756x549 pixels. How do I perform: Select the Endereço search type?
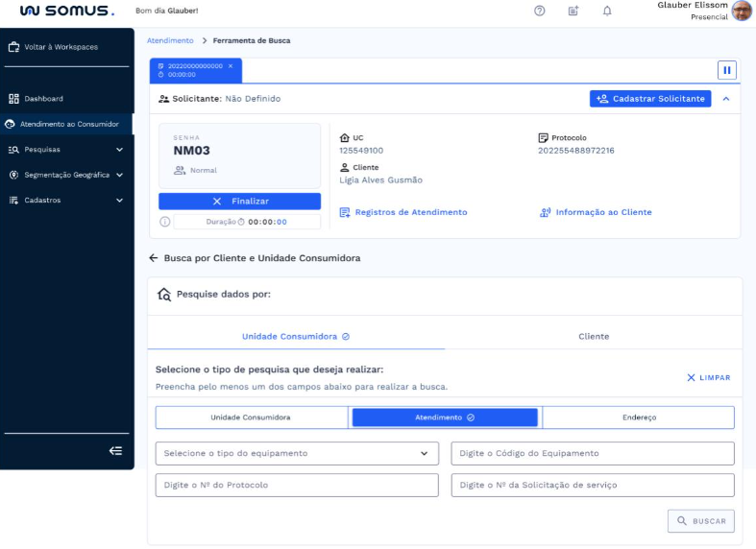click(x=638, y=418)
